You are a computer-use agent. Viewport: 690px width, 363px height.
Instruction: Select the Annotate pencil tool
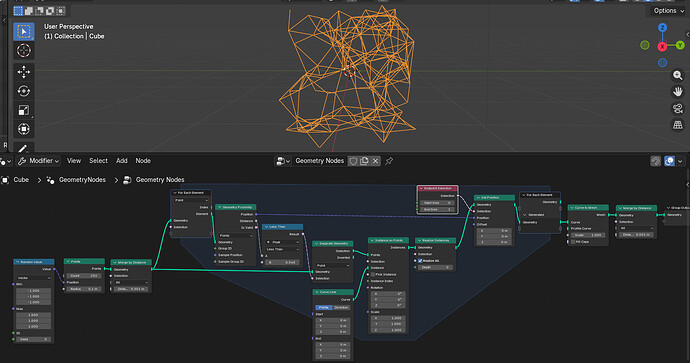click(x=23, y=147)
